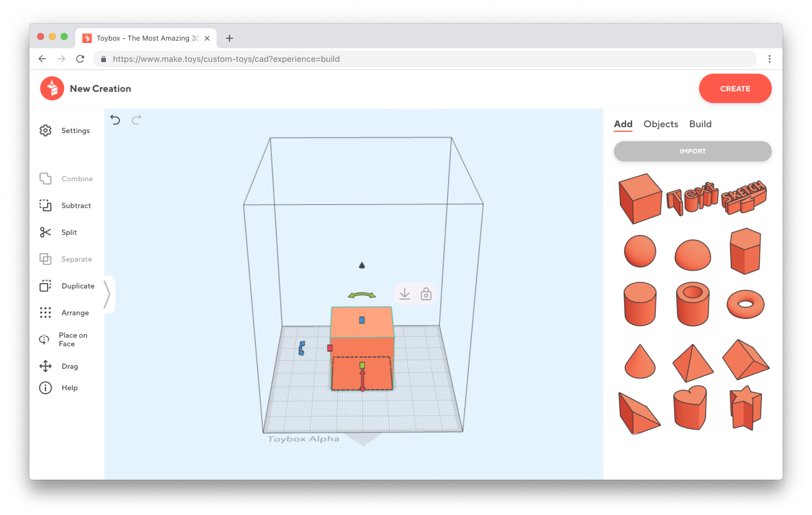Drop object to build plate icon
Viewport: 812px width, 515px height.
pos(405,294)
